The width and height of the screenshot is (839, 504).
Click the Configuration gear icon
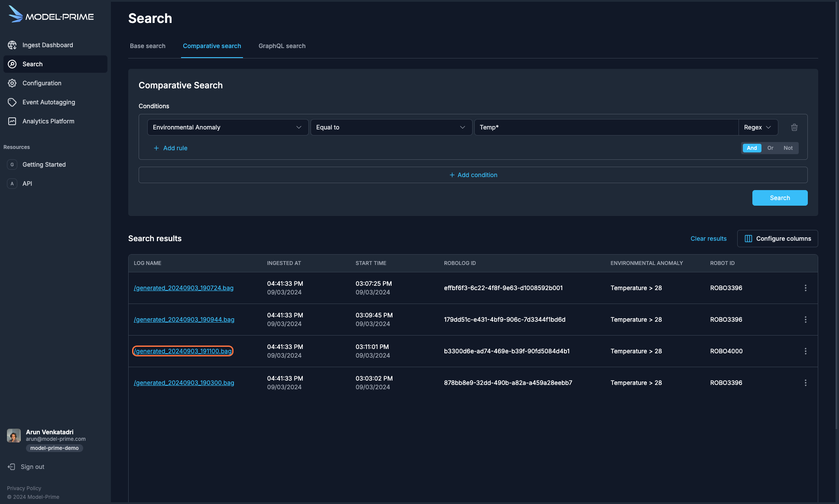(x=12, y=83)
